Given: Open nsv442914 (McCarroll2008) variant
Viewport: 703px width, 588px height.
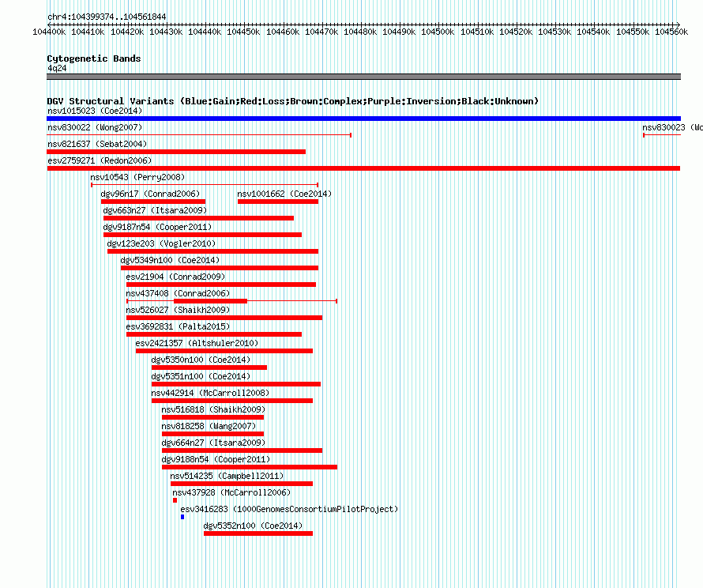Looking at the screenshot, I should click(x=210, y=393).
